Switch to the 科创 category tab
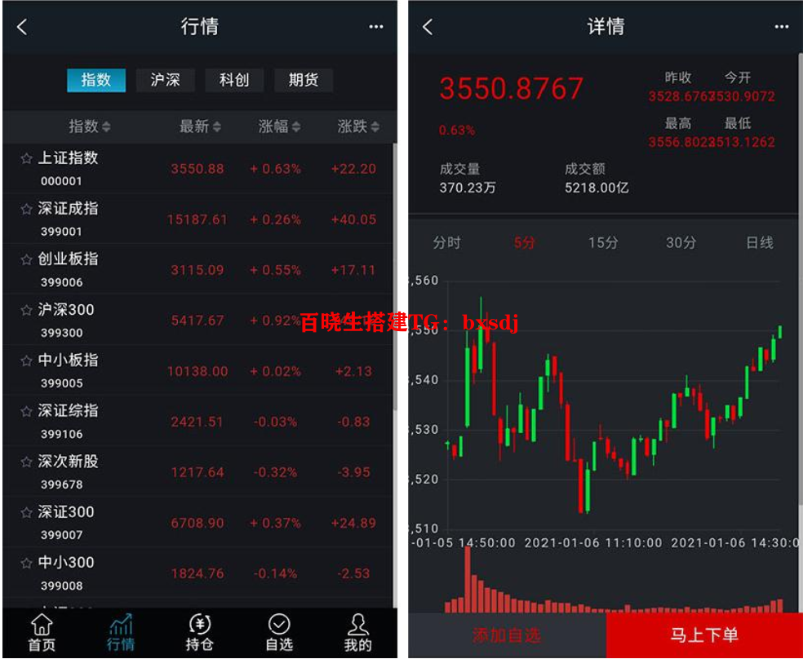This screenshot has width=812, height=659. click(234, 80)
